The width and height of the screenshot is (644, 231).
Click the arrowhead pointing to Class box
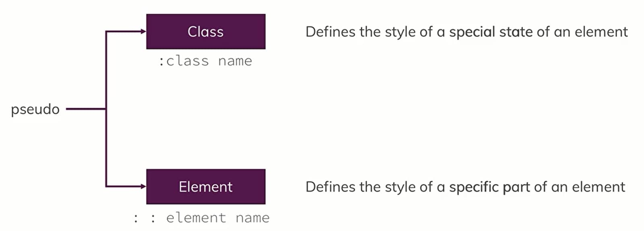143,31
